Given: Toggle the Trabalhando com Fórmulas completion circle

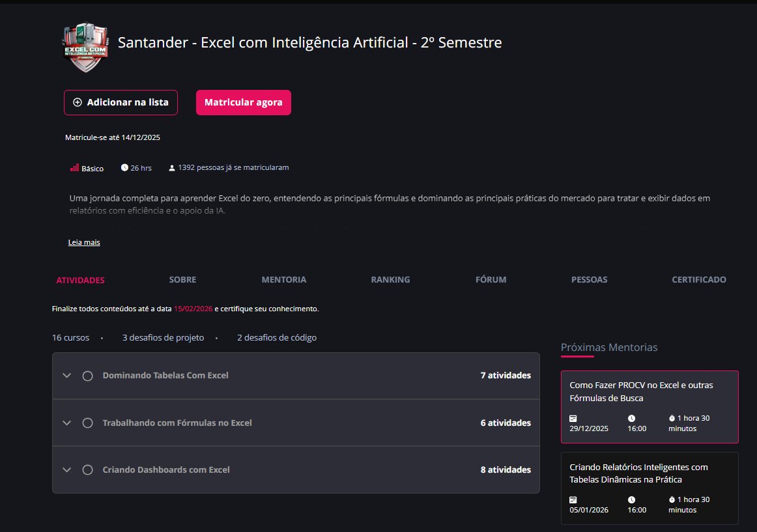Looking at the screenshot, I should pyautogui.click(x=87, y=423).
